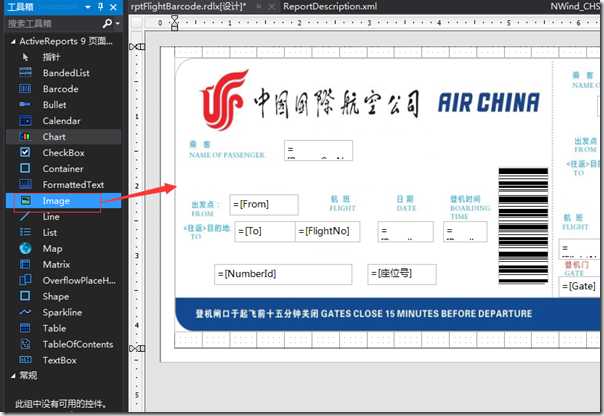Select the pointer (指针) tool icon

tap(25, 57)
